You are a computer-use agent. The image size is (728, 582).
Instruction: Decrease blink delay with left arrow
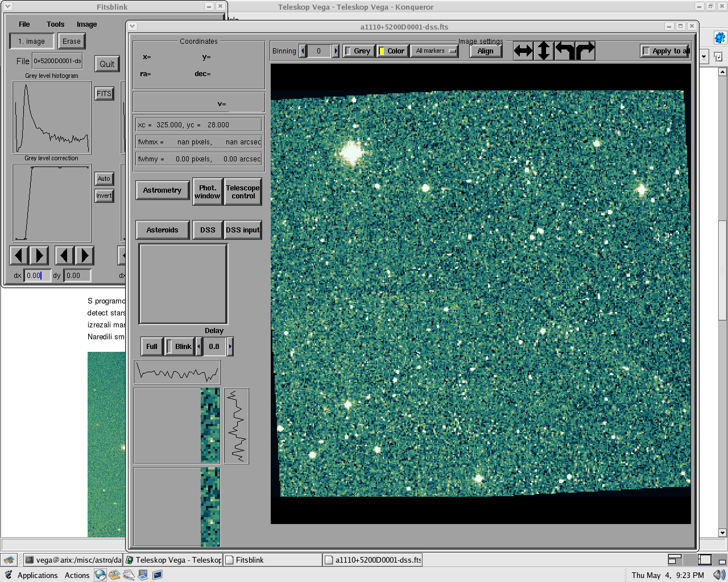[198, 346]
